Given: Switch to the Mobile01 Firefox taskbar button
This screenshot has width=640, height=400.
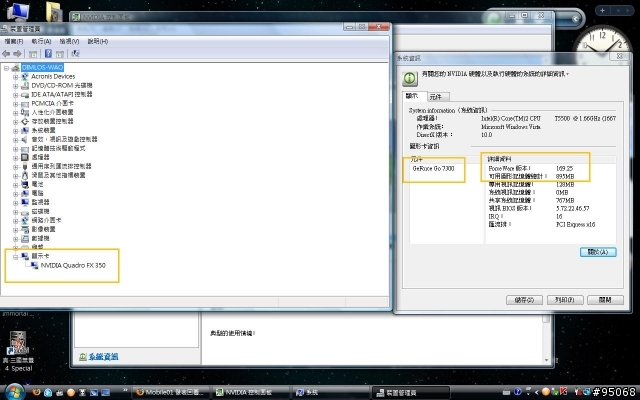Looking at the screenshot, I should [x=171, y=393].
